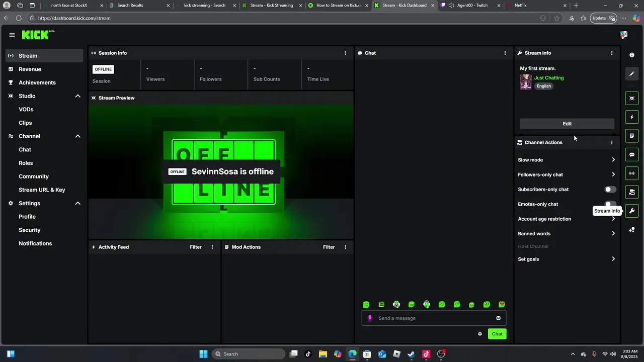Switch to the Netflix browser tab
Image resolution: width=644 pixels, height=362 pixels.
coord(537,6)
